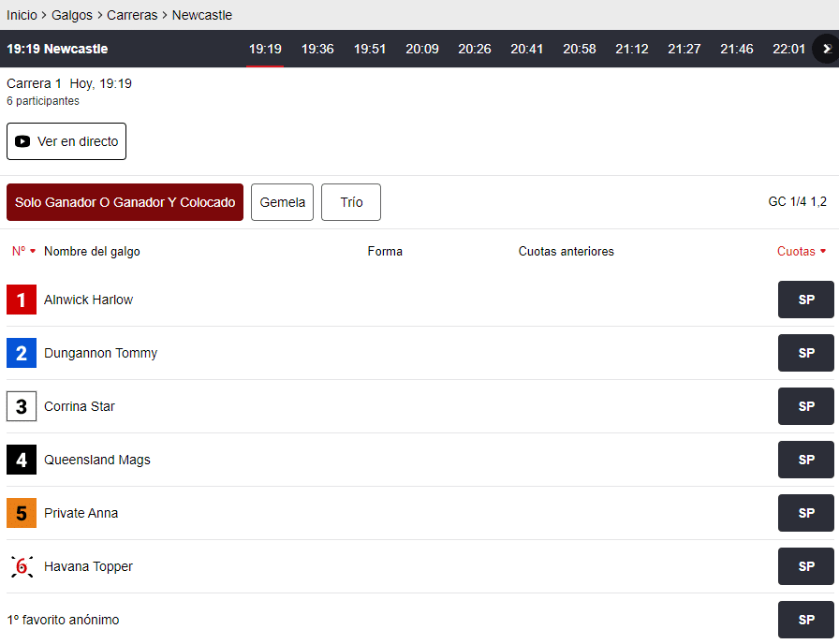Click the white trap 3 number icon
This screenshot has height=644, width=839.
coord(22,406)
